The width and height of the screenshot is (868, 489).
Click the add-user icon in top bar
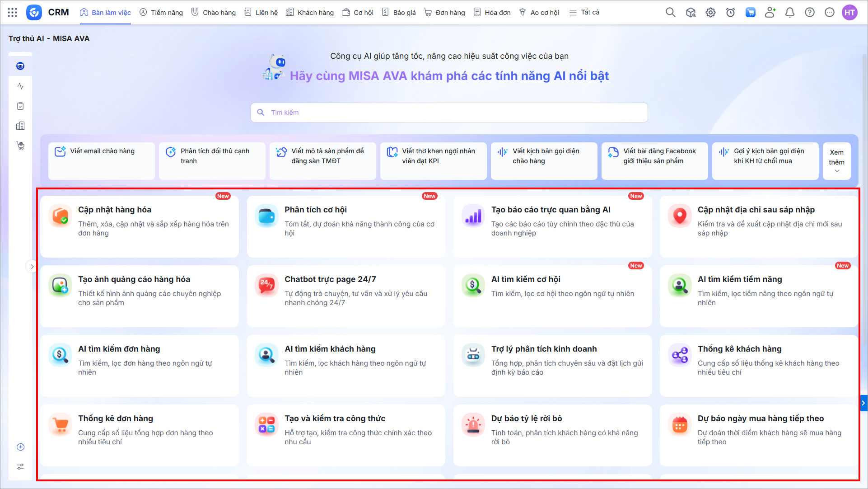pyautogui.click(x=770, y=12)
